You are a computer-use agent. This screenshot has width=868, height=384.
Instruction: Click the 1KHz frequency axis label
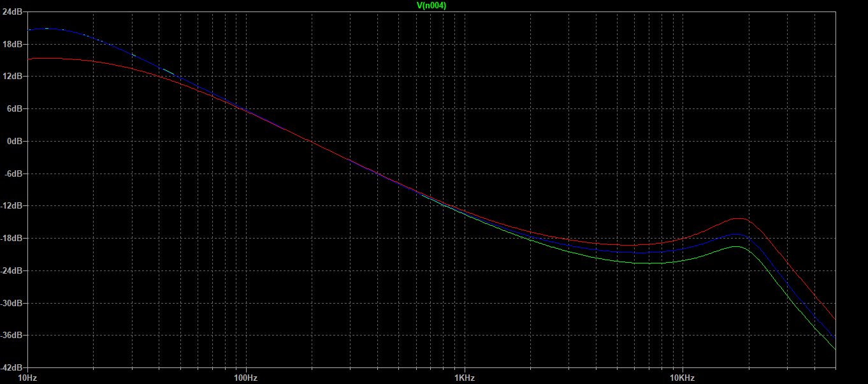pyautogui.click(x=464, y=378)
